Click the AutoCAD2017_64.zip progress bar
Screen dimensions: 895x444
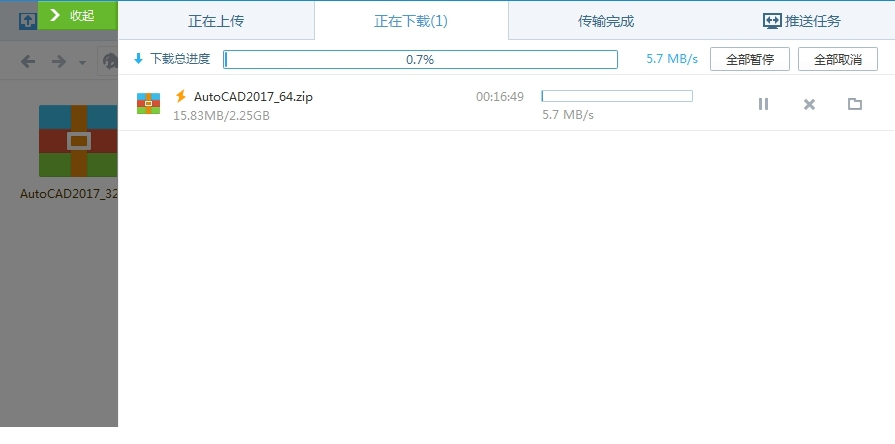tap(617, 96)
